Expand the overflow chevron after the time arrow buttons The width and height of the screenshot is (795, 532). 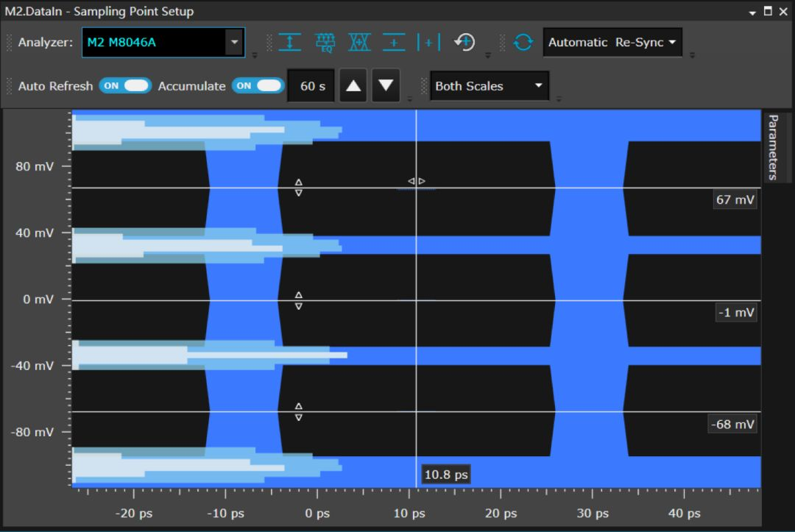coord(410,99)
